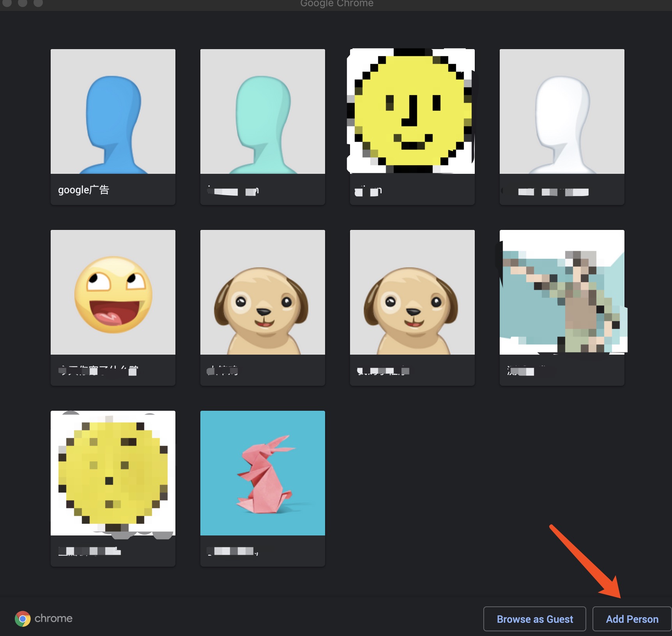Select the teal silhouette profile avatar
The height and width of the screenshot is (636, 672).
tap(263, 111)
